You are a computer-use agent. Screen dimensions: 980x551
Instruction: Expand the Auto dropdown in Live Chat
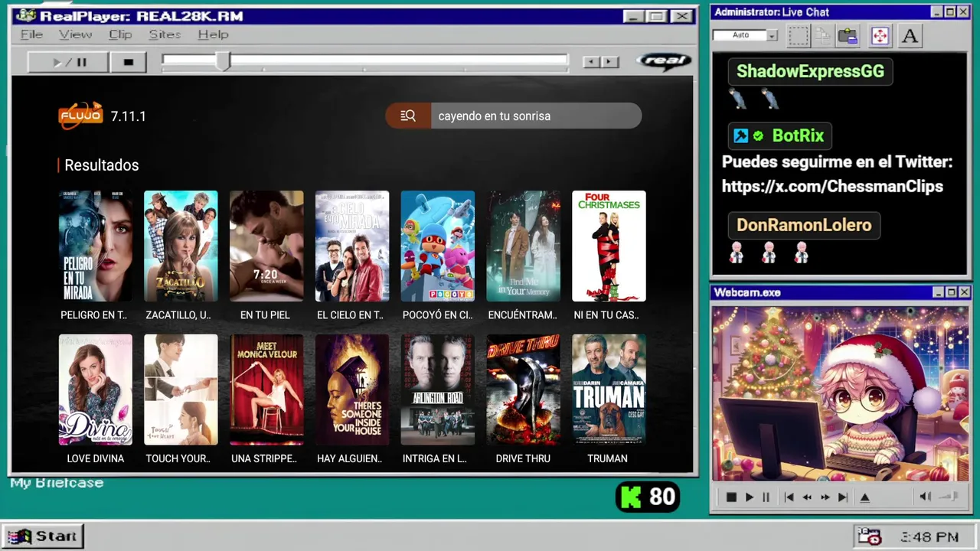pos(773,35)
